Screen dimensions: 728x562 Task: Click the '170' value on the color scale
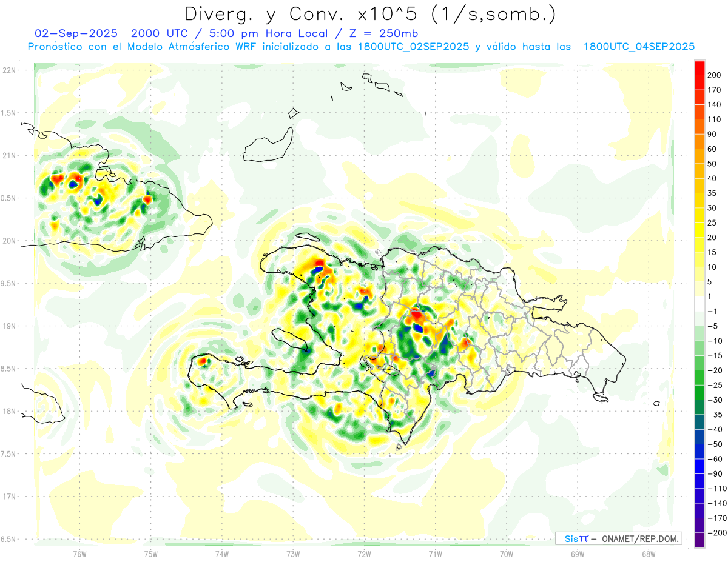pyautogui.click(x=714, y=90)
